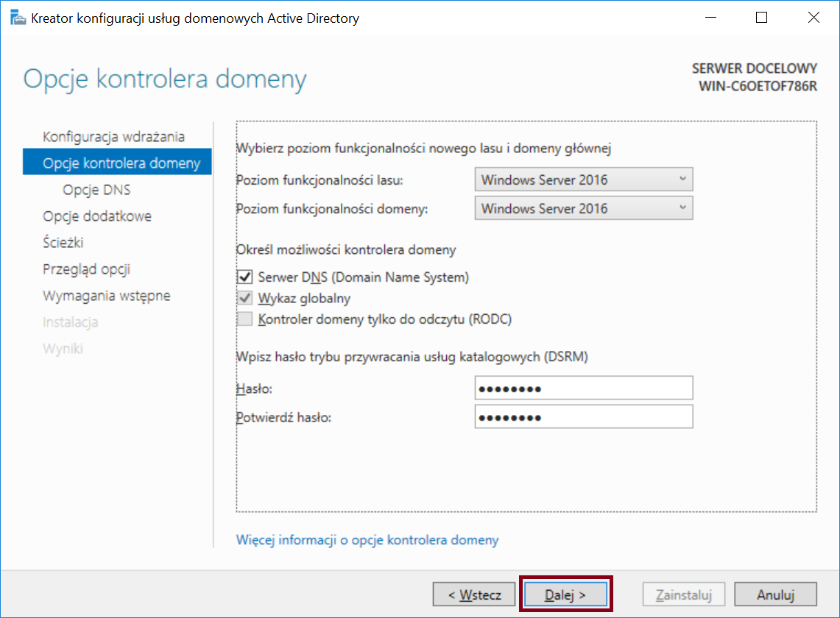Open the Więcej informacji o opcje kontrolera domeny link
840x618 pixels.
pos(367,540)
